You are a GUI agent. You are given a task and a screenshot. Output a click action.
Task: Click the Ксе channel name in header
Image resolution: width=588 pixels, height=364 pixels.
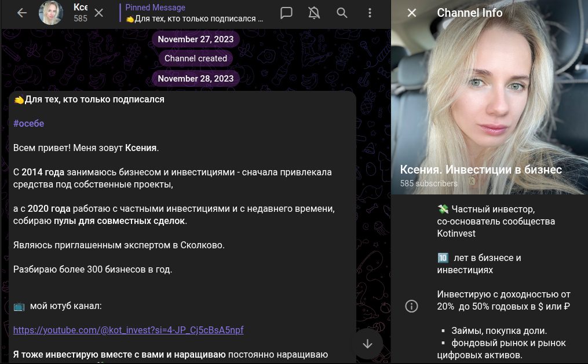(x=81, y=7)
